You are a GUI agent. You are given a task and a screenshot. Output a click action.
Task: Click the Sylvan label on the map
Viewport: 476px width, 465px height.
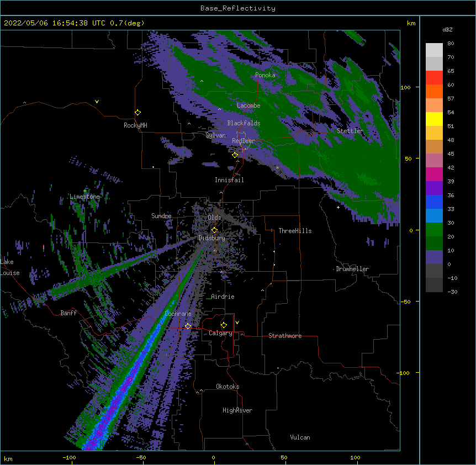tap(215, 135)
